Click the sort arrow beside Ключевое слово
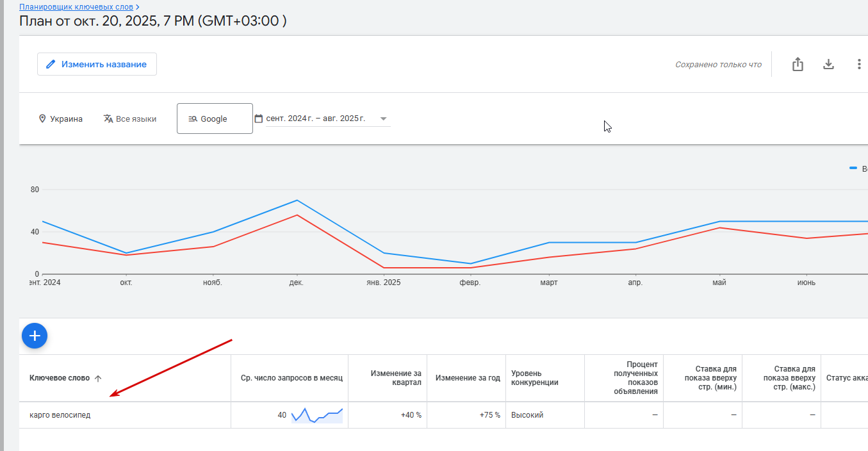 (98, 379)
